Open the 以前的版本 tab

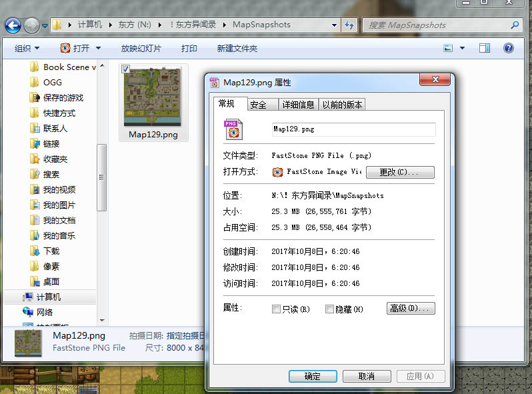[x=342, y=105]
